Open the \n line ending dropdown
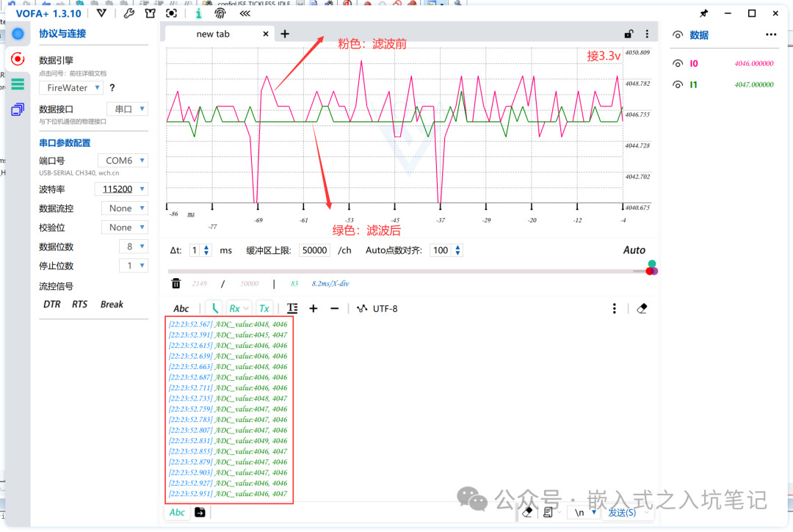 585,512
